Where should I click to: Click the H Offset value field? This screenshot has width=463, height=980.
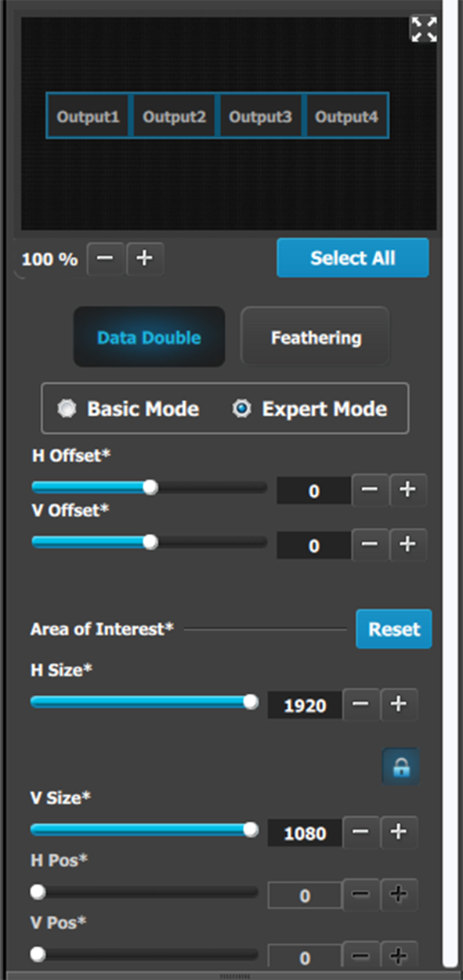point(314,491)
